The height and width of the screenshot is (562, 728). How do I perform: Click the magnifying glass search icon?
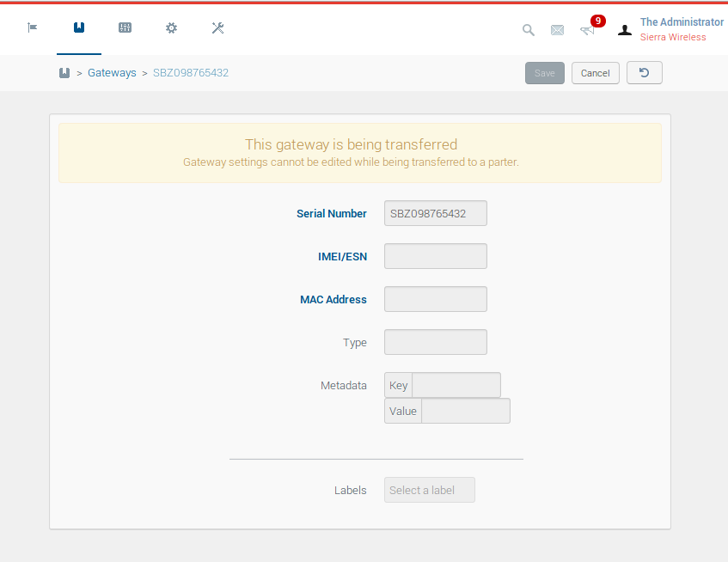tap(529, 30)
